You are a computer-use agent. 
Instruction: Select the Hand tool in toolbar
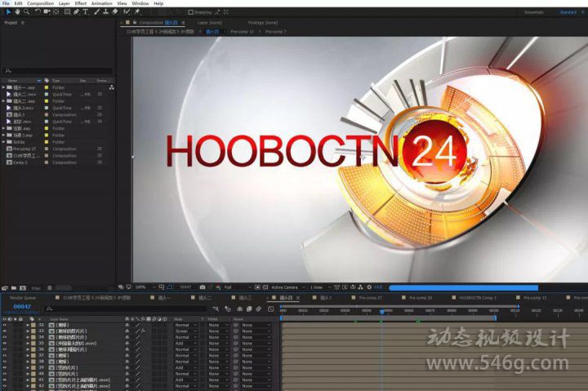tap(16, 12)
